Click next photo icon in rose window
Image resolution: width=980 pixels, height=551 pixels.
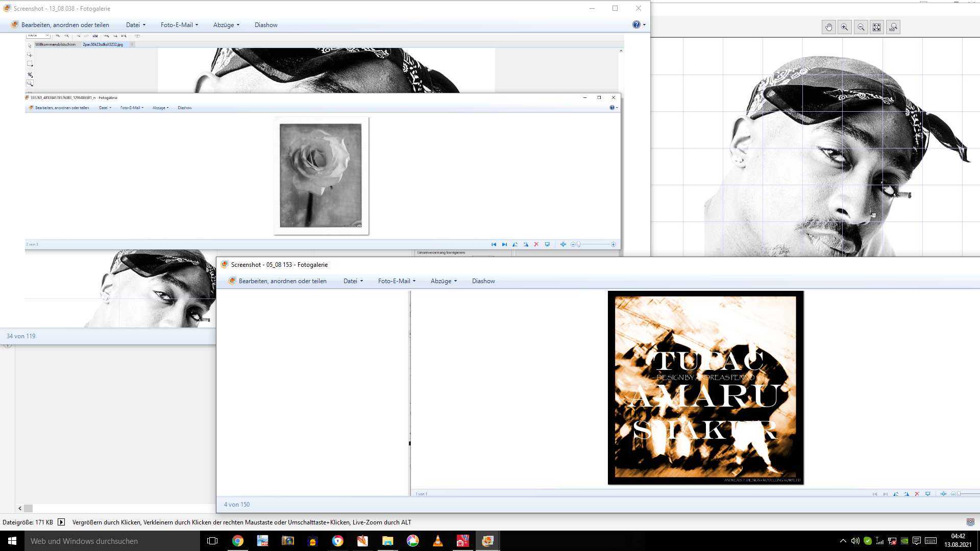tap(504, 244)
